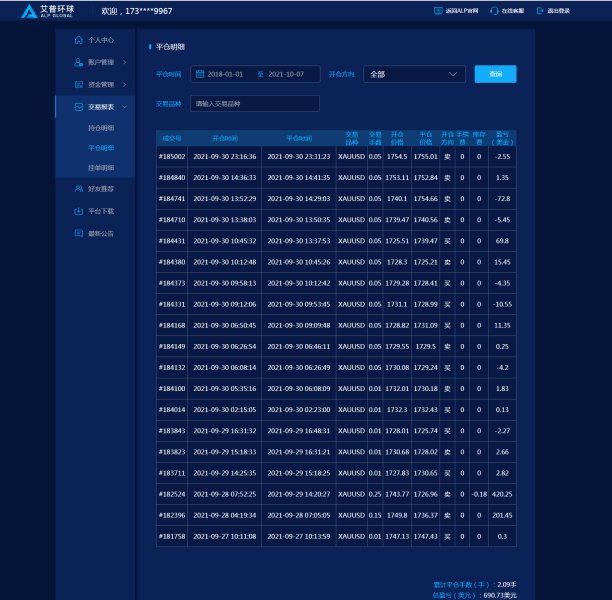
Task: Click order number #183843
Action: pos(172,431)
